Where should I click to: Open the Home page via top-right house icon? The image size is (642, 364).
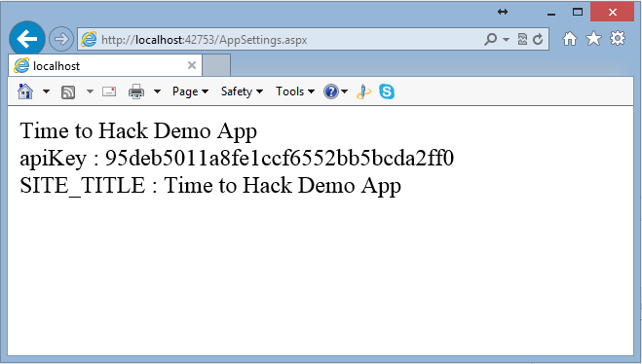click(570, 39)
